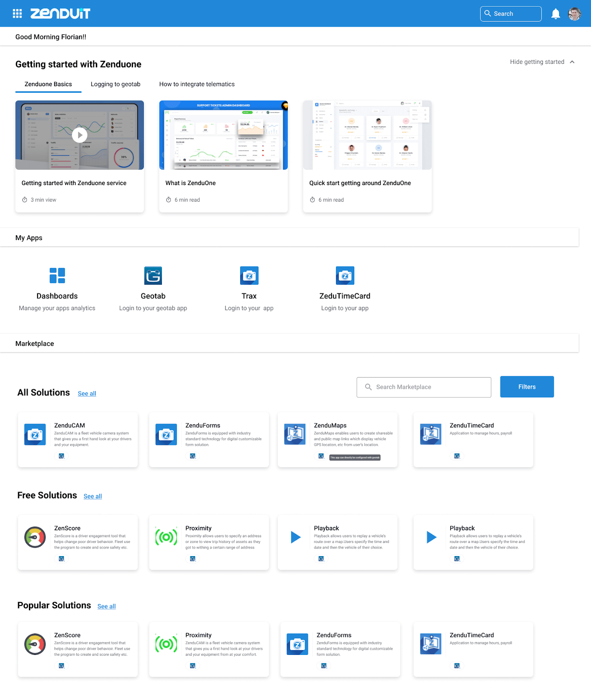Open ZenduCAM card title

pyautogui.click(x=70, y=426)
